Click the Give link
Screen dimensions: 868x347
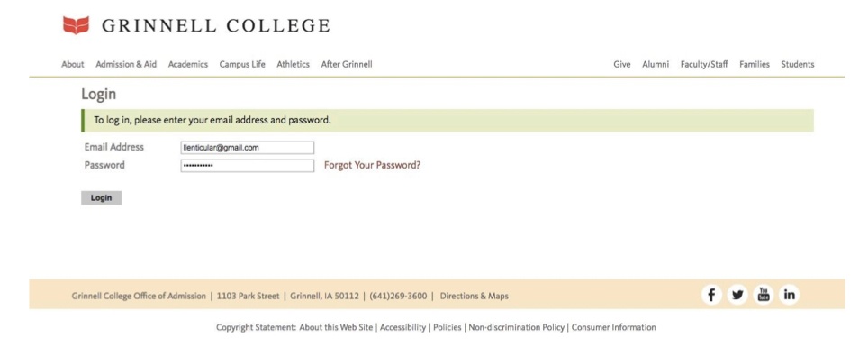(622, 64)
